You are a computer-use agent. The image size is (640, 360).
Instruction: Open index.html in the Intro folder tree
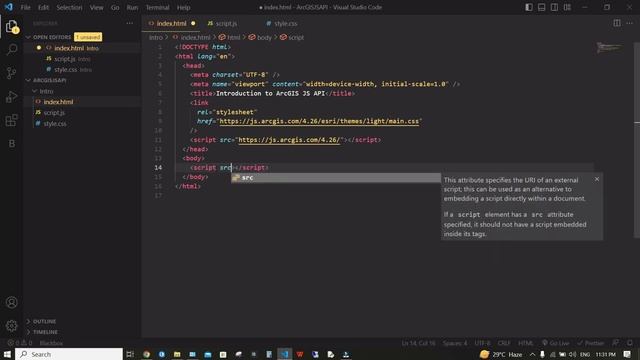pyautogui.click(x=82, y=102)
